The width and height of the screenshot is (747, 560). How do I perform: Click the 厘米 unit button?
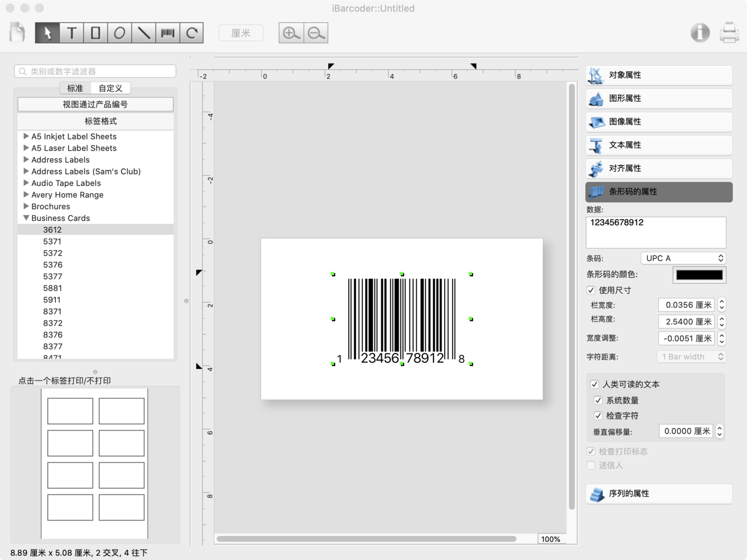pyautogui.click(x=241, y=32)
